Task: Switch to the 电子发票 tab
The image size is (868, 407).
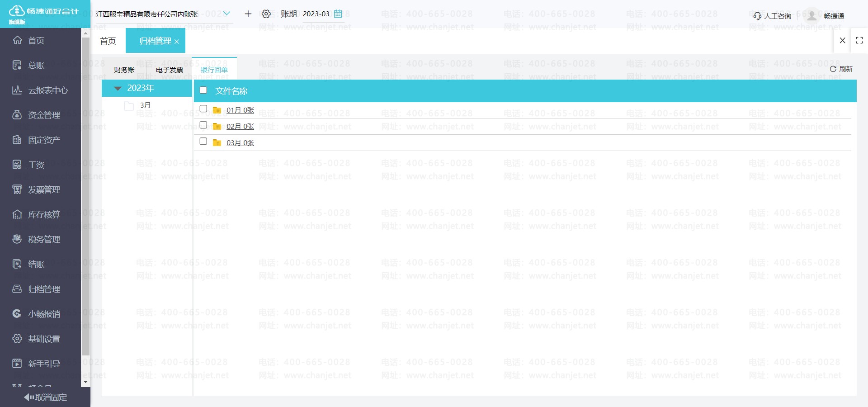Action: click(170, 70)
